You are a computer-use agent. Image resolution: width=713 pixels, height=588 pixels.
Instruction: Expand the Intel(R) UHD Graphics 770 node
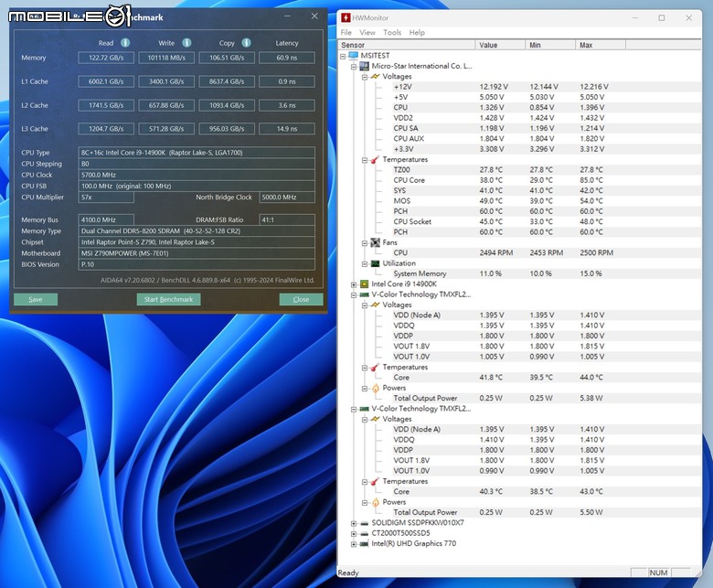click(x=354, y=544)
